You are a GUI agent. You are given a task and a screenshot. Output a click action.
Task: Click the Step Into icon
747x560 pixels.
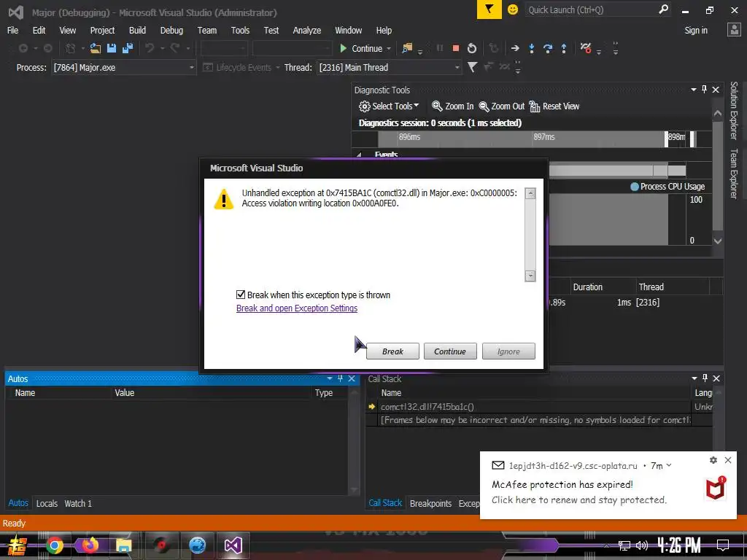tap(532, 48)
